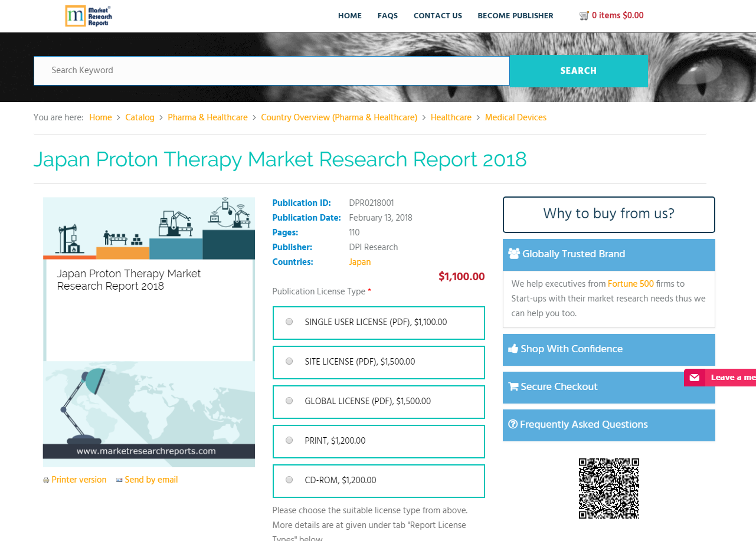Click the Leave a message tab
Viewport: 756px width, 541px height.
720,378
